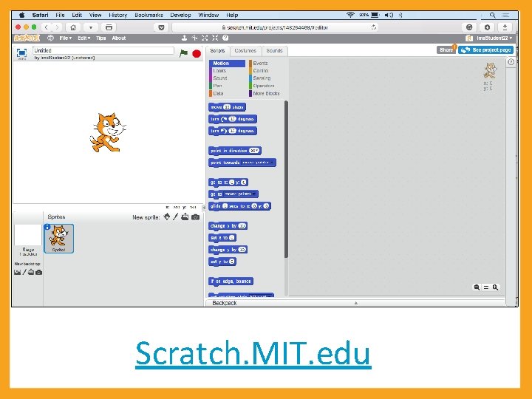Paint a new sprite

[175, 216]
